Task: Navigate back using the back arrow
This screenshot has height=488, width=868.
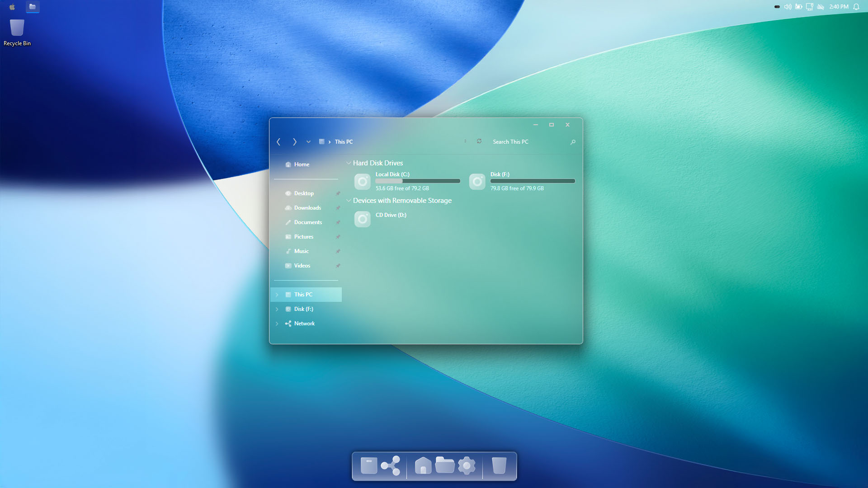Action: [x=278, y=142]
